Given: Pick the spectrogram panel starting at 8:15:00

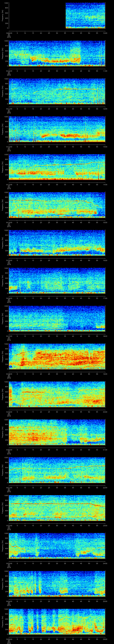Looking at the screenshot, I should click(x=57, y=243).
